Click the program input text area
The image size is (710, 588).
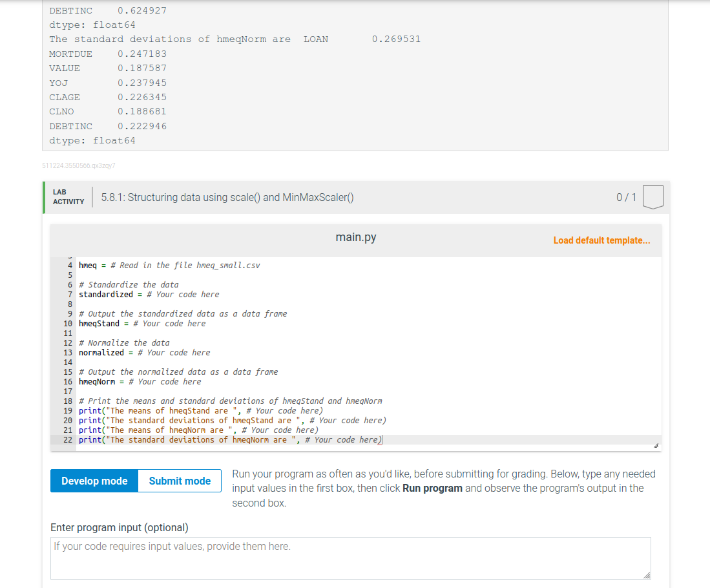[x=349, y=557]
